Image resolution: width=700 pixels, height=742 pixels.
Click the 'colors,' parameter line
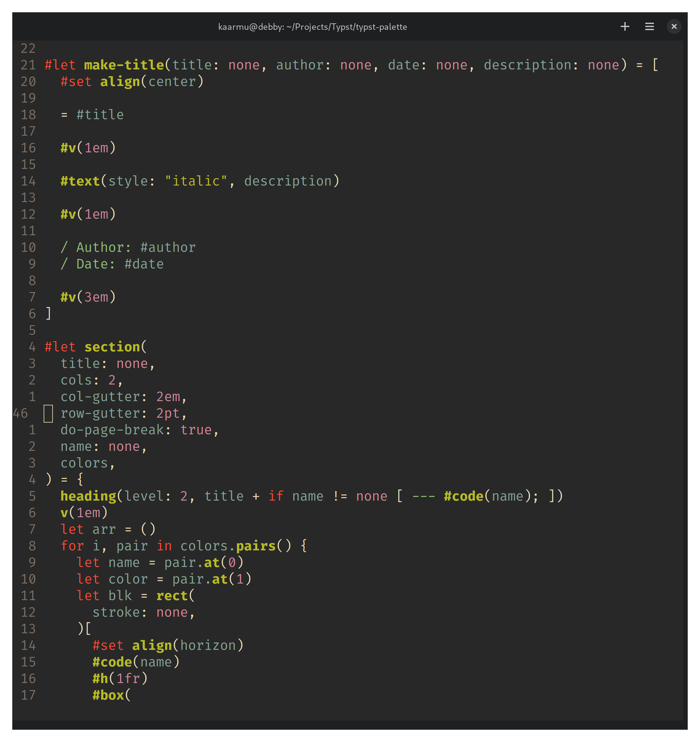pyautogui.click(x=88, y=463)
